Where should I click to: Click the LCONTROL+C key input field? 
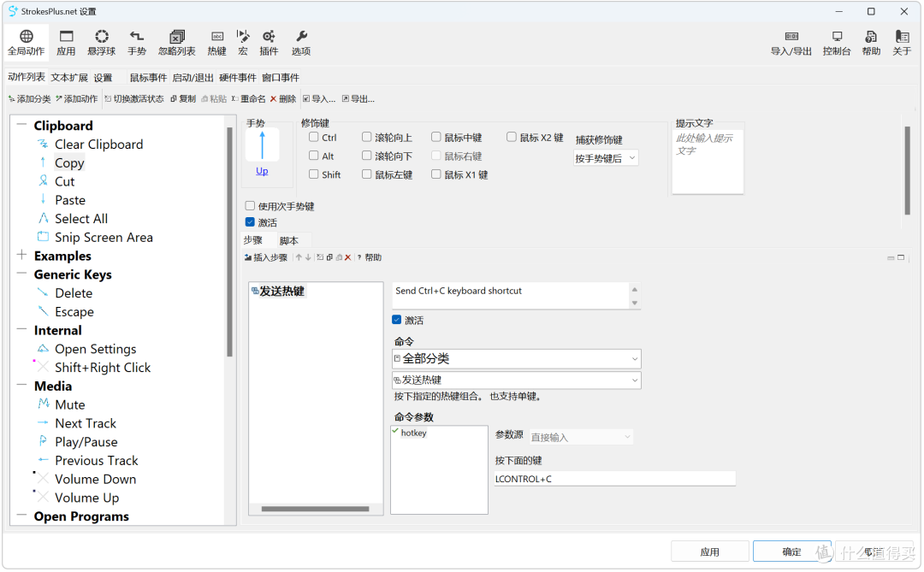[615, 479]
